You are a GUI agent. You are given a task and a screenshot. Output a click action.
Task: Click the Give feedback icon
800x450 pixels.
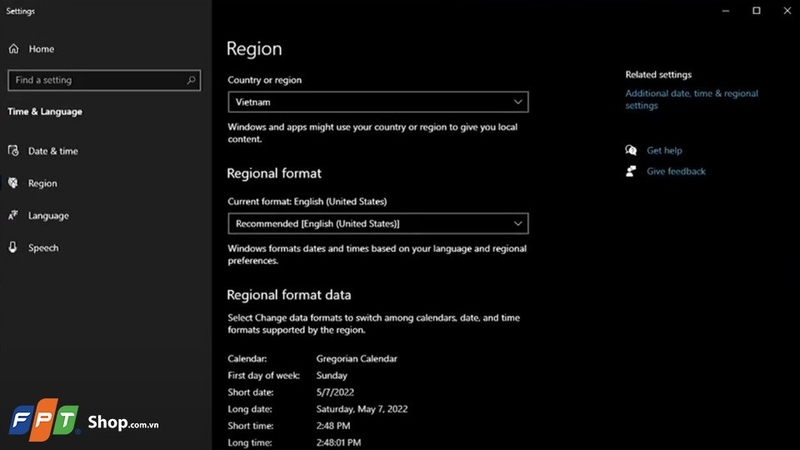pyautogui.click(x=631, y=171)
